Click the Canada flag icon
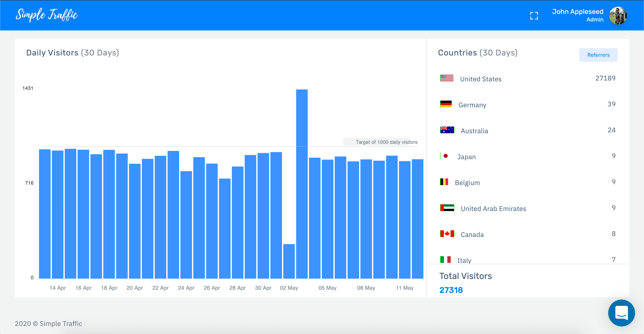The width and height of the screenshot is (644, 334). pyautogui.click(x=447, y=234)
